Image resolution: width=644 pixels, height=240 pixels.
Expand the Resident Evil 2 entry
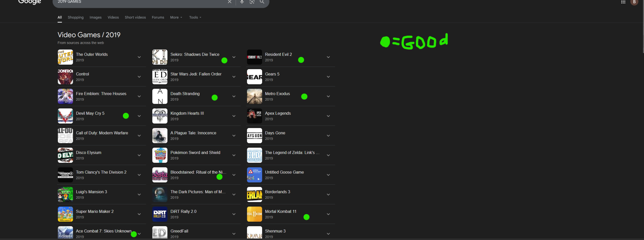pos(328,57)
